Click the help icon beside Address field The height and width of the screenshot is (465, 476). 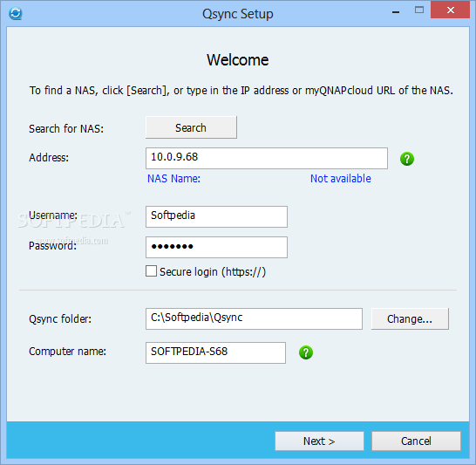[407, 159]
